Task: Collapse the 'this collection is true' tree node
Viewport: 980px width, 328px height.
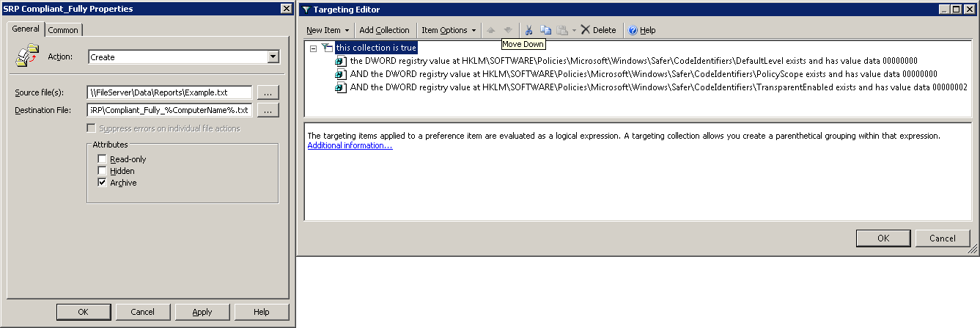Action: click(x=314, y=48)
